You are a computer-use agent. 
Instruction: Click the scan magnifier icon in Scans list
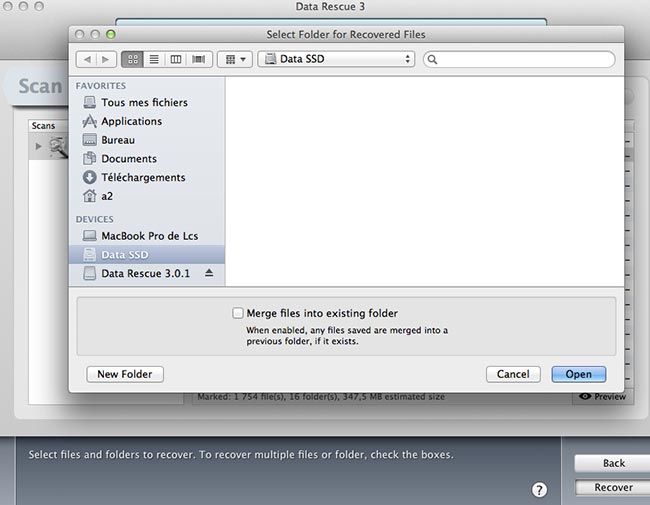(x=59, y=147)
